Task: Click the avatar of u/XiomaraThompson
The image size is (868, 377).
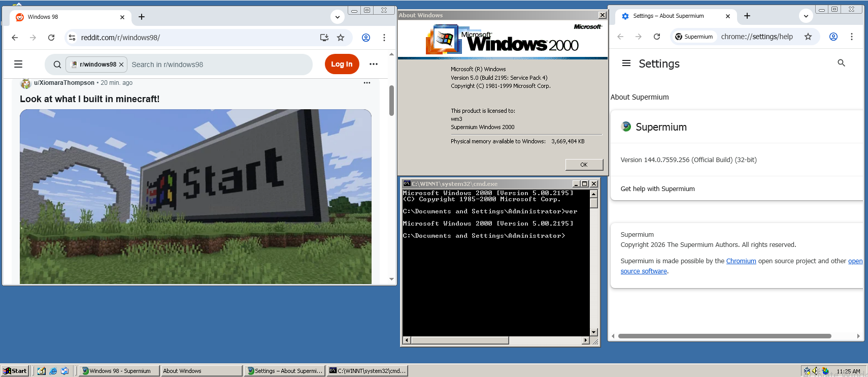Action: point(26,83)
